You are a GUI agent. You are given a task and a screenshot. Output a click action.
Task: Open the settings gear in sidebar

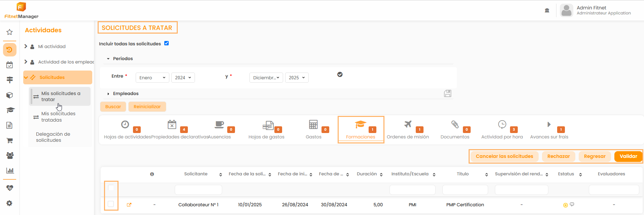pos(9,203)
